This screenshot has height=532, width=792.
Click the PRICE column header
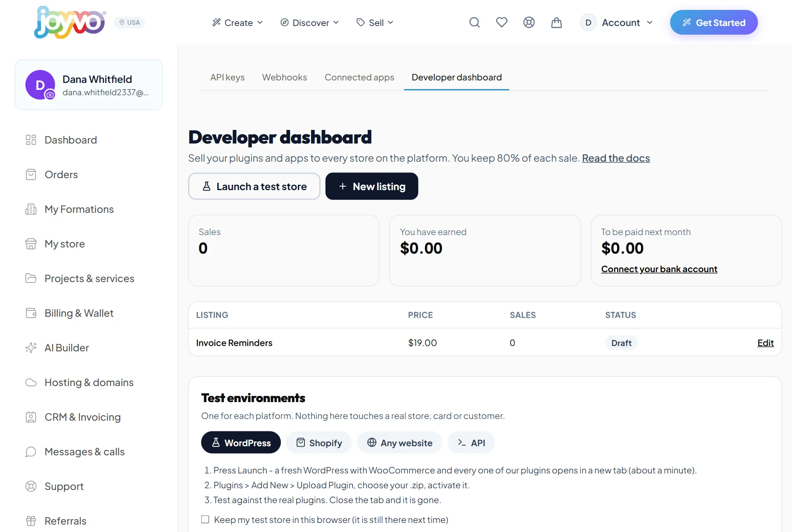(x=420, y=315)
